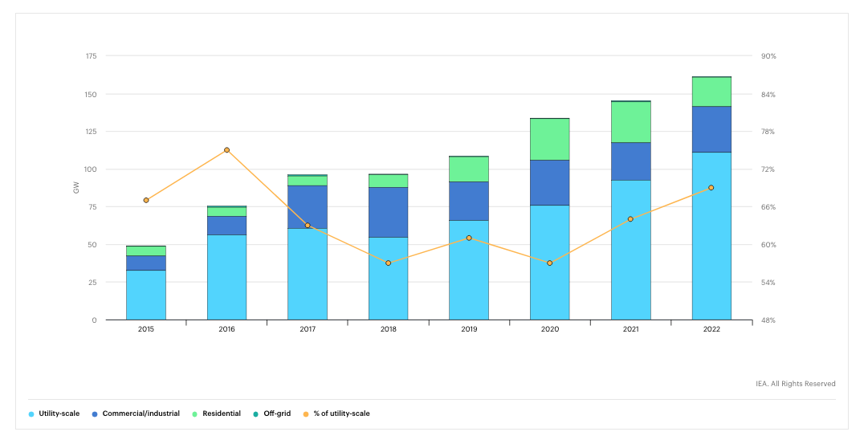Toggle the Residential legend entry
Viewport: 868px width, 440px height.
(x=217, y=414)
